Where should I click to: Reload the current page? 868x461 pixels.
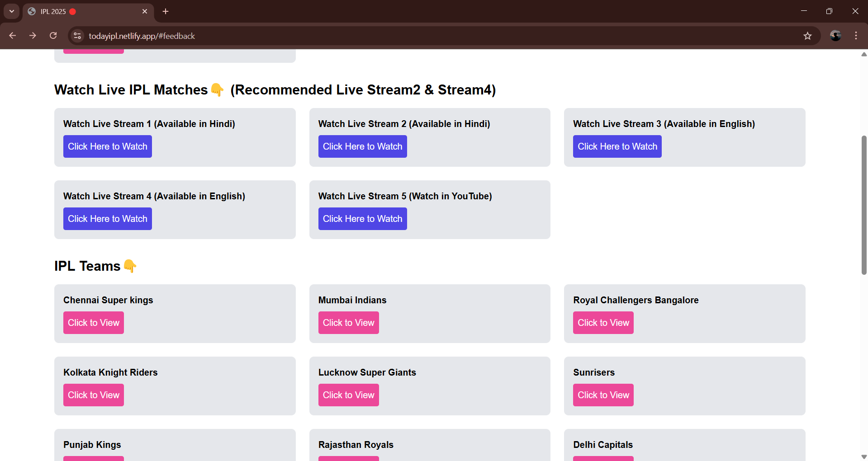tap(53, 36)
